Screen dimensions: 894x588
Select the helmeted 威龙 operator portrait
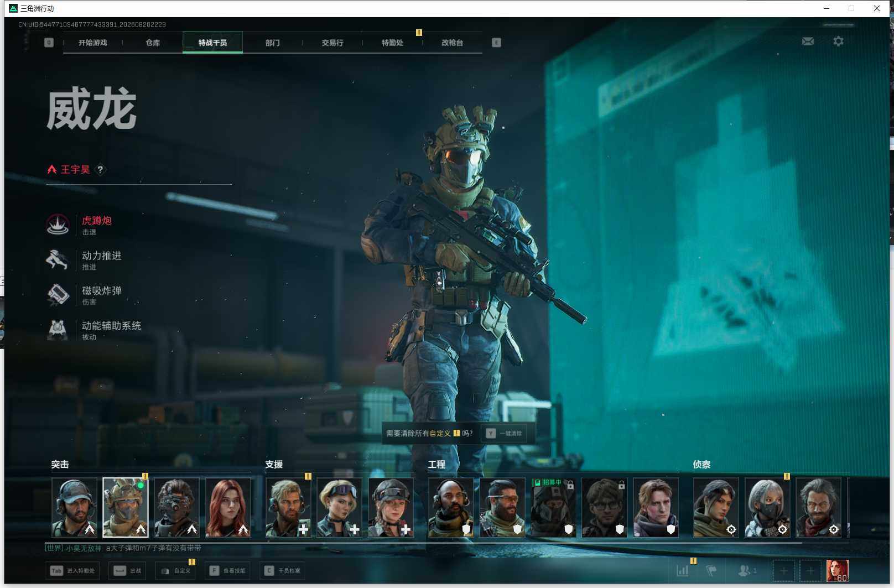pos(126,508)
